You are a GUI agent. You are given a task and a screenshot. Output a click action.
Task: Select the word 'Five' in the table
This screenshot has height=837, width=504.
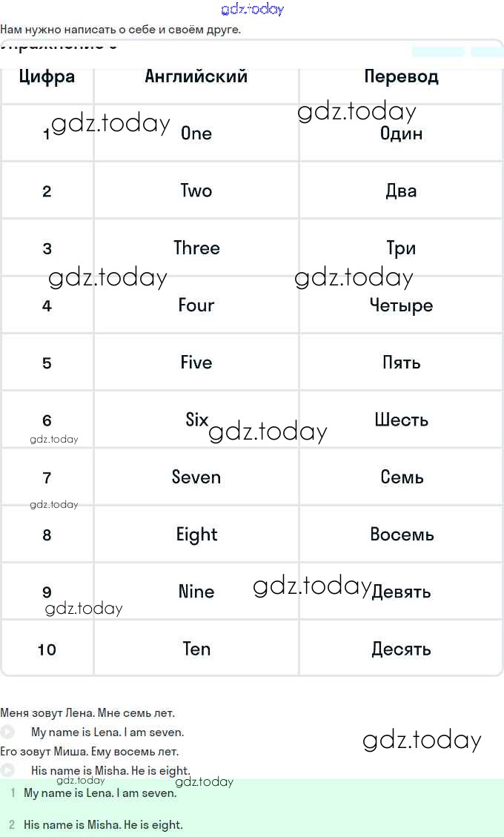196,363
